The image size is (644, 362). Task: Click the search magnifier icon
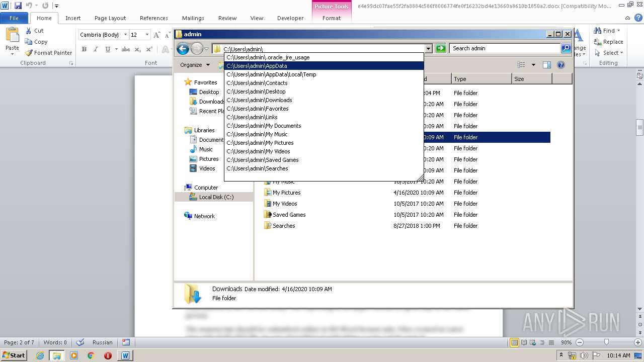tap(566, 48)
